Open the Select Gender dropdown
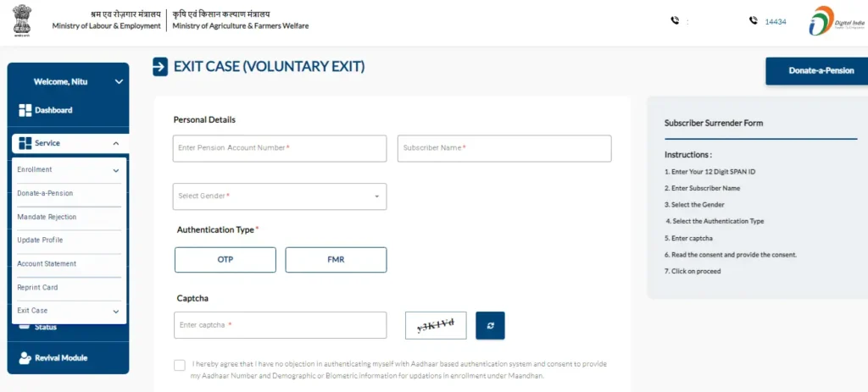 [x=280, y=196]
